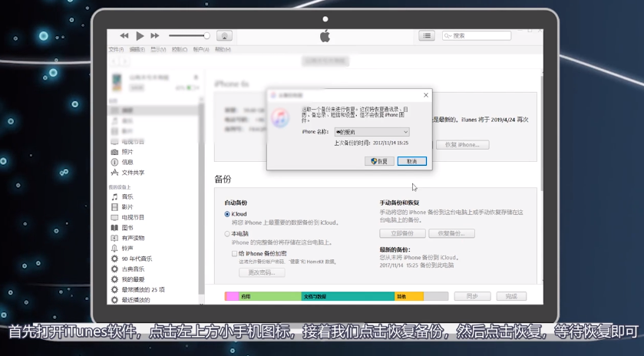Open the 90 年代音乐 playlist

tap(137, 259)
